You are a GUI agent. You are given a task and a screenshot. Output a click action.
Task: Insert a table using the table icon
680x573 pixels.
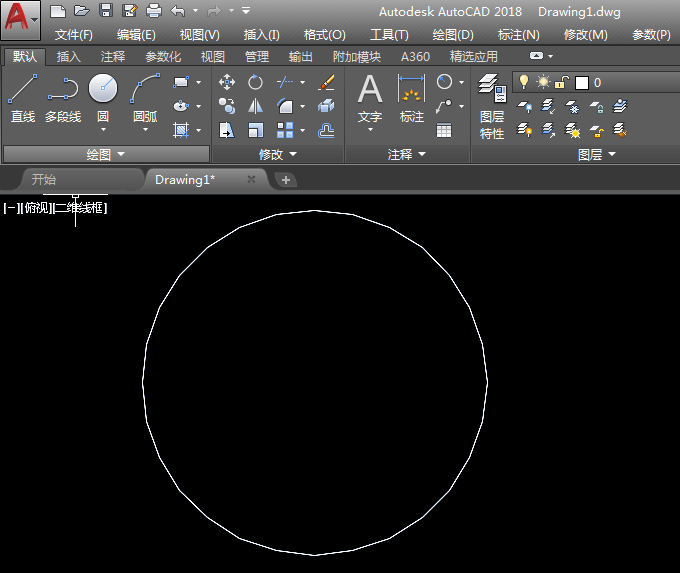coord(444,130)
